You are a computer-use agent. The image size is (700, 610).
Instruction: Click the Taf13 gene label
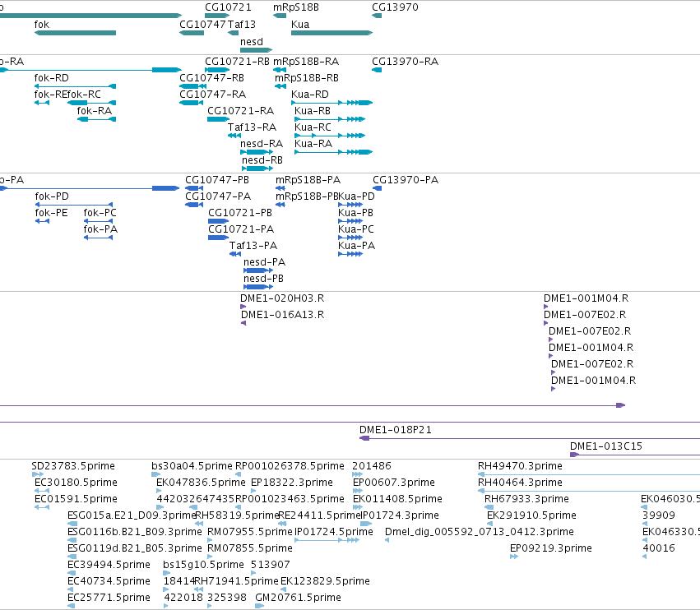[x=242, y=25]
